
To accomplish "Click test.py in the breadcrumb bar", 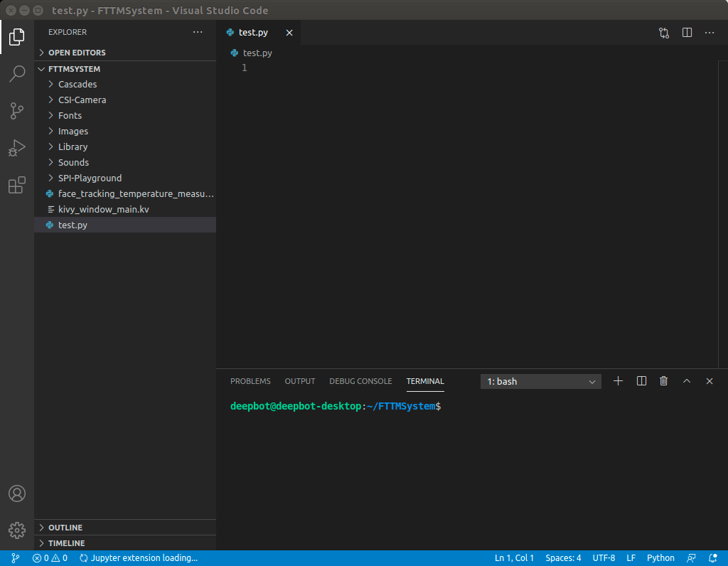I will (x=257, y=53).
